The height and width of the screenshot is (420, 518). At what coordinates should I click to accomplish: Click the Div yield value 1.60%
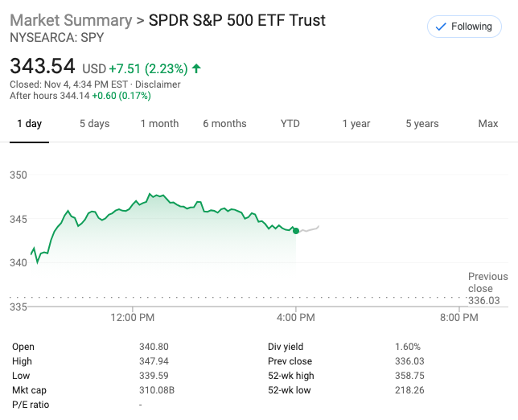click(x=407, y=347)
